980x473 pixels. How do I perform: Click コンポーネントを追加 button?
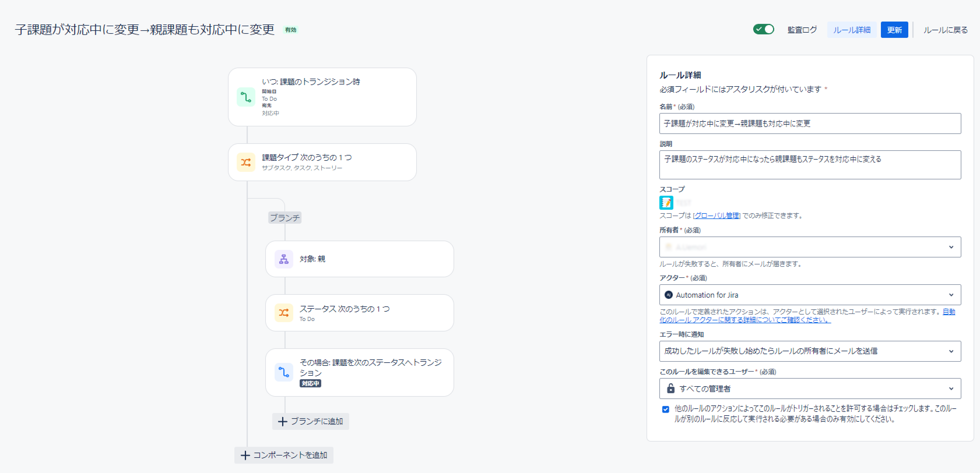284,455
